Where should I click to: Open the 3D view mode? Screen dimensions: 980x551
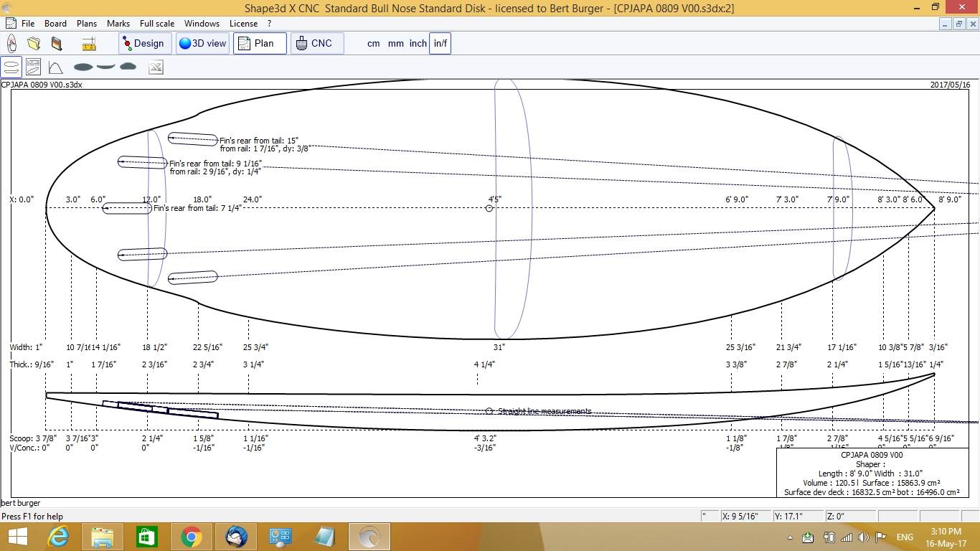coord(203,44)
